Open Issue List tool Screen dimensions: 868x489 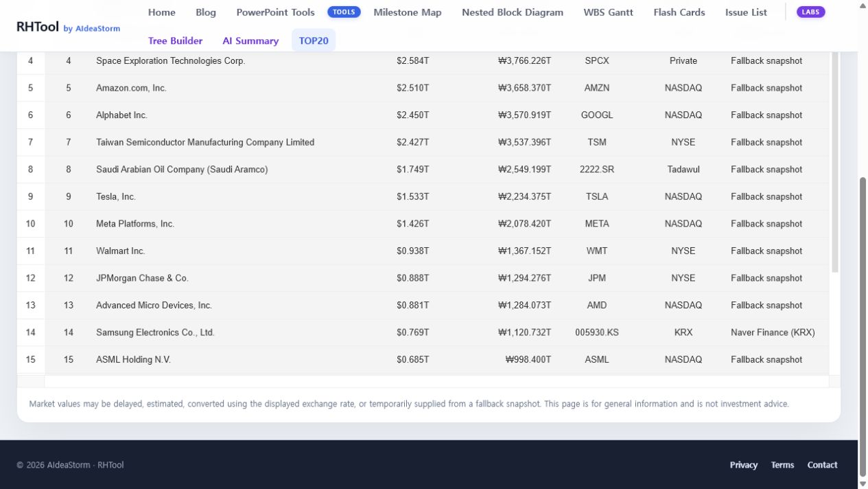tap(746, 12)
